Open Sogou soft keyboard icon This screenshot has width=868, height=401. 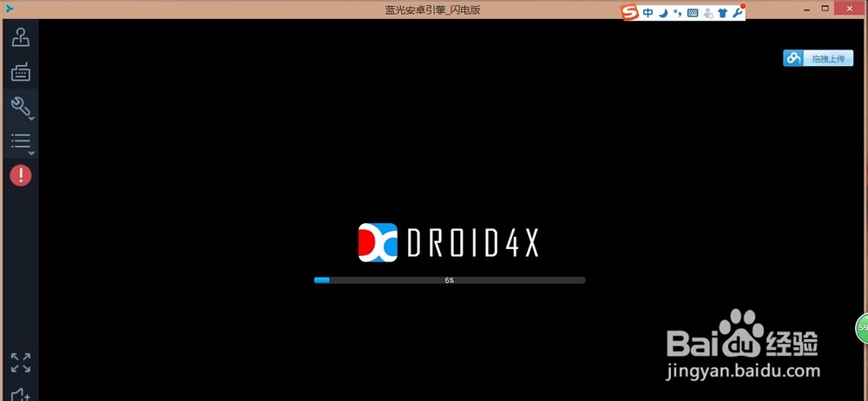[693, 13]
